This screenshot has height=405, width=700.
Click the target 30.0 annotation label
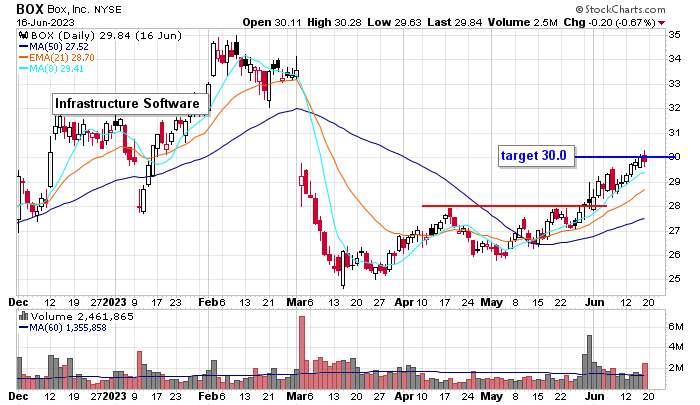coord(536,156)
